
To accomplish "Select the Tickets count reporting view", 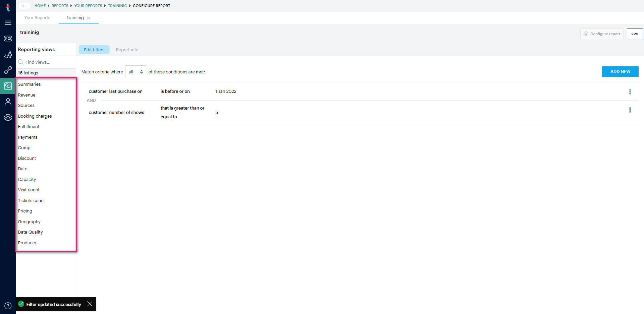I will pyautogui.click(x=31, y=201).
